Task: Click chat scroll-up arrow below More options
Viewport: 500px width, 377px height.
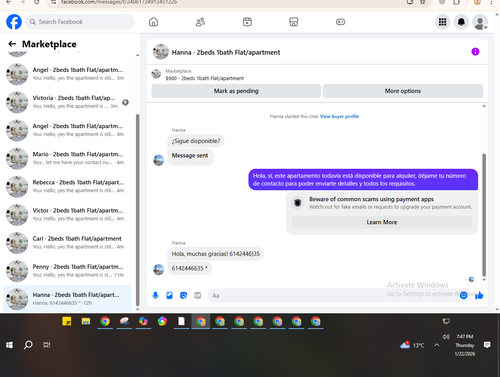Action: tap(484, 106)
